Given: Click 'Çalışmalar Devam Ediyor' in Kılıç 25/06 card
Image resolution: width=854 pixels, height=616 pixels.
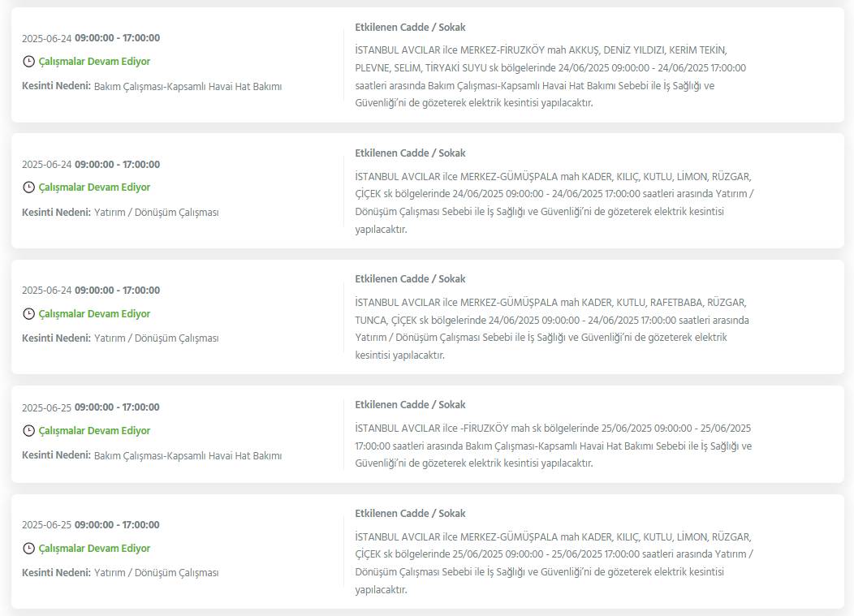Looking at the screenshot, I should (94, 549).
